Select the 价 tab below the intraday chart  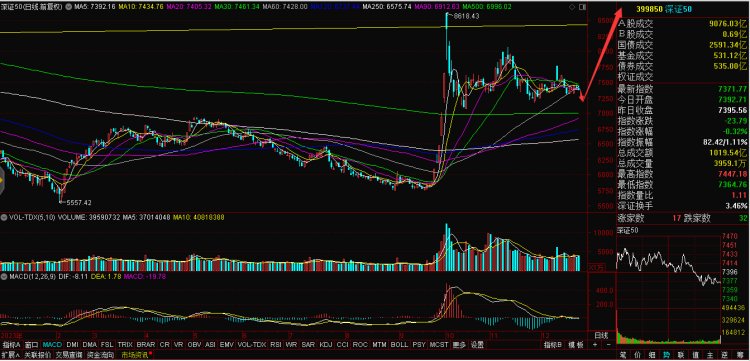637,355
